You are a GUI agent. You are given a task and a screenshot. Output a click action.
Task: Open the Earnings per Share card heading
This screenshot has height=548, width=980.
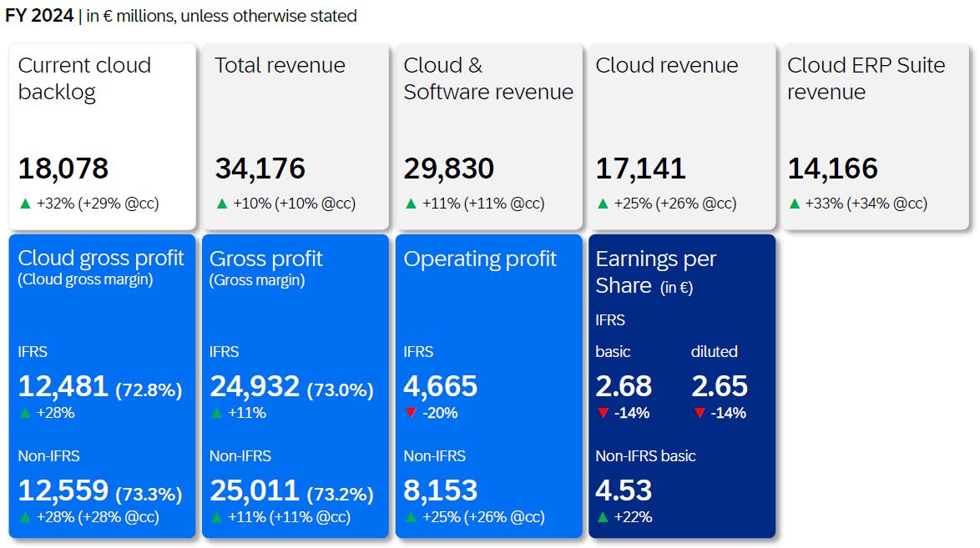pyautogui.click(x=655, y=272)
